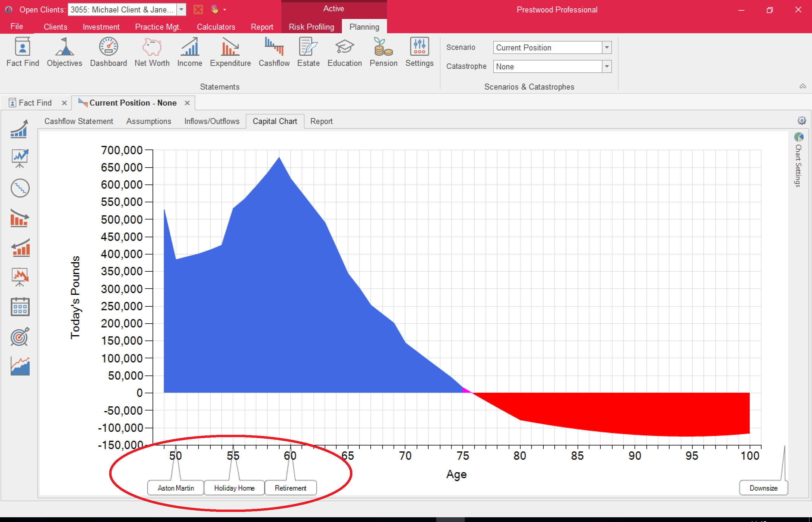
Task: Select the target goal icon in sidebar
Action: (20, 337)
